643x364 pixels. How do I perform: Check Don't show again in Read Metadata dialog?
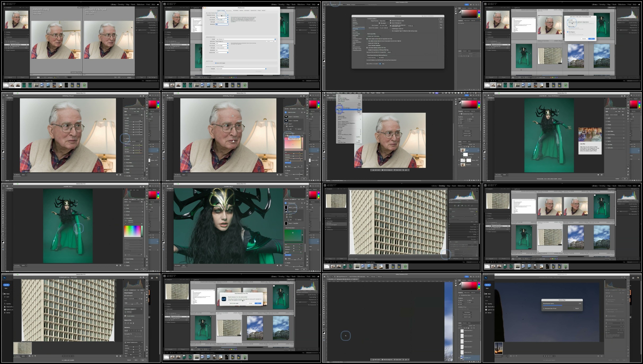[229, 303]
